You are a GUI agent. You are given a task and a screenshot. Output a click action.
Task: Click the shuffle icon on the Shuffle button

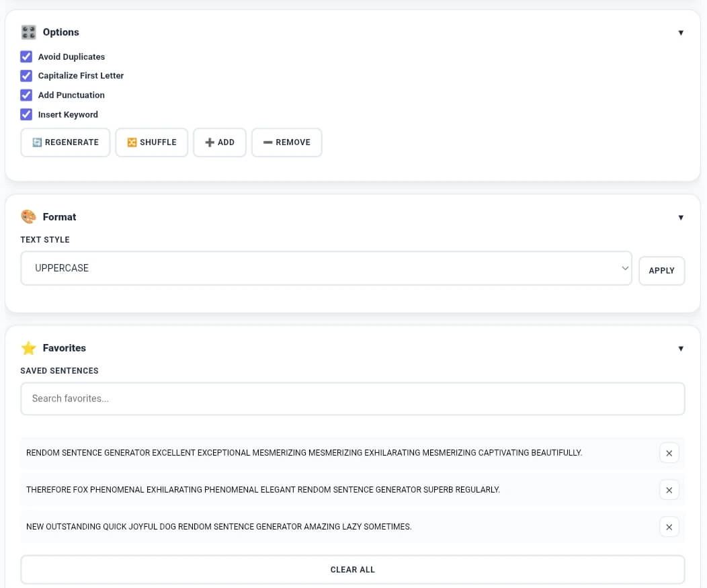coord(132,142)
